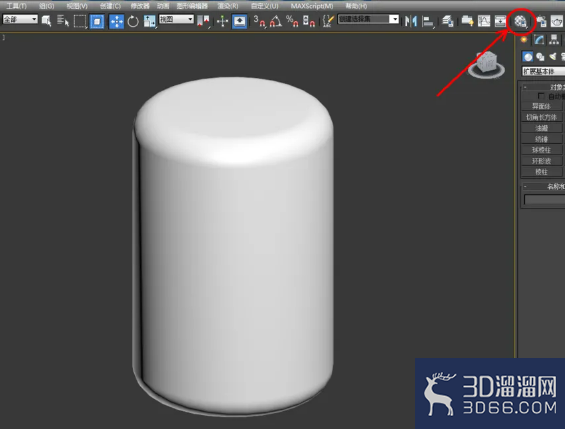Open the Schematic View icon

point(500,21)
